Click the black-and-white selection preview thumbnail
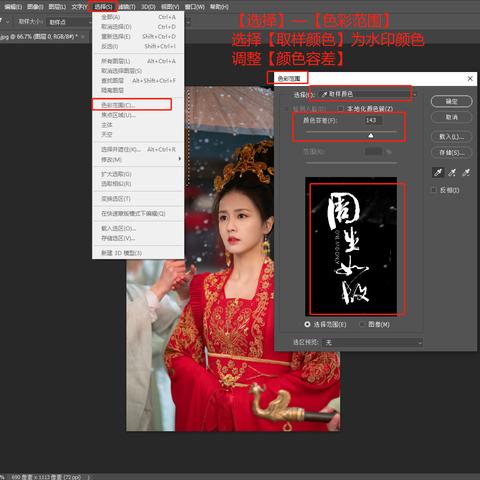This screenshot has height=480, width=480. point(351,247)
